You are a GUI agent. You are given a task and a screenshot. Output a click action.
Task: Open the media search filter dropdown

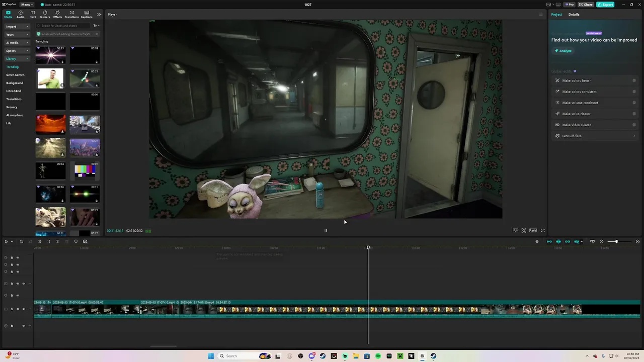point(96,26)
